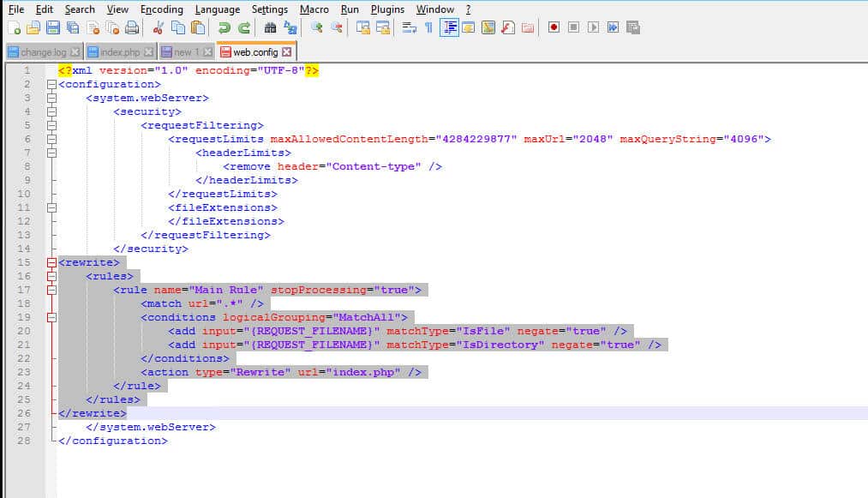Open the File menu
The height and width of the screenshot is (498, 868).
click(16, 9)
